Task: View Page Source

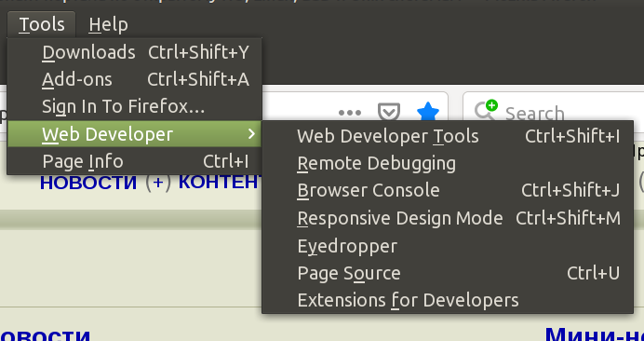Action: 448,273
